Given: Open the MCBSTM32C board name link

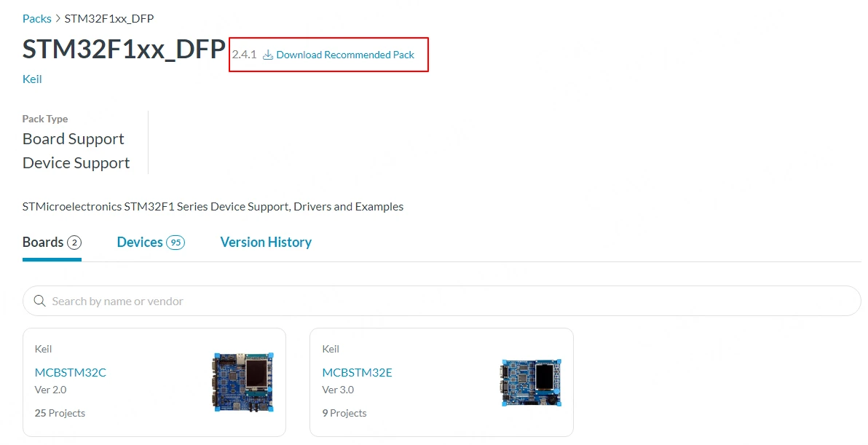Looking at the screenshot, I should 71,372.
